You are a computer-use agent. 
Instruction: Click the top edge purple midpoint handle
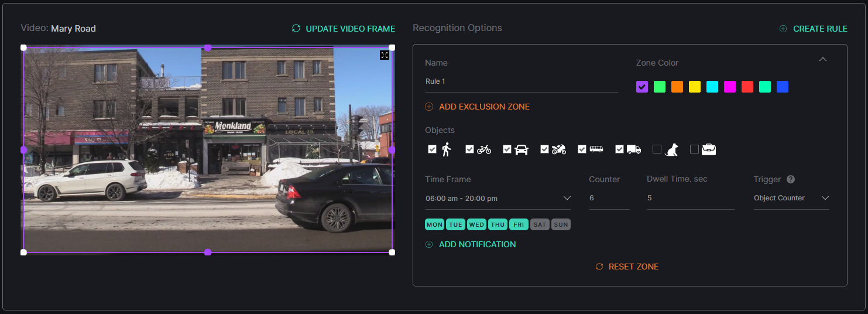coord(208,47)
